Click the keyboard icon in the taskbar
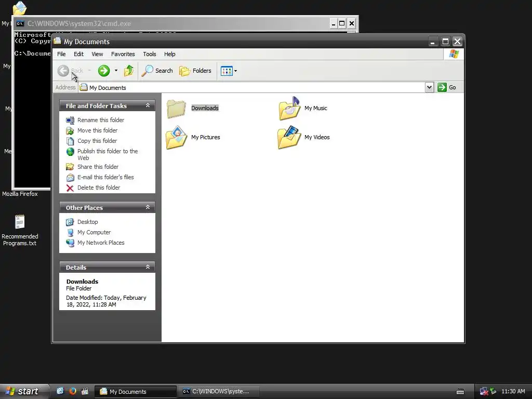 (460, 392)
